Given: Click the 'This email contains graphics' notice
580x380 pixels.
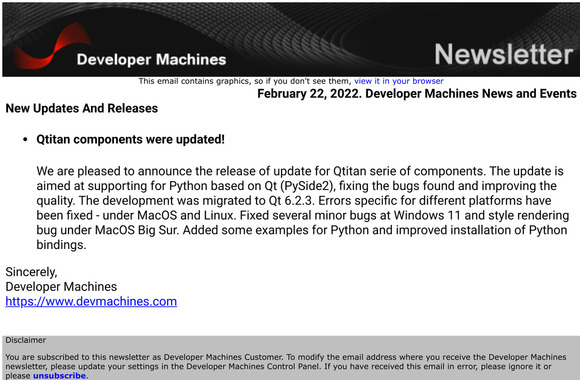Looking at the screenshot, I should [245, 81].
